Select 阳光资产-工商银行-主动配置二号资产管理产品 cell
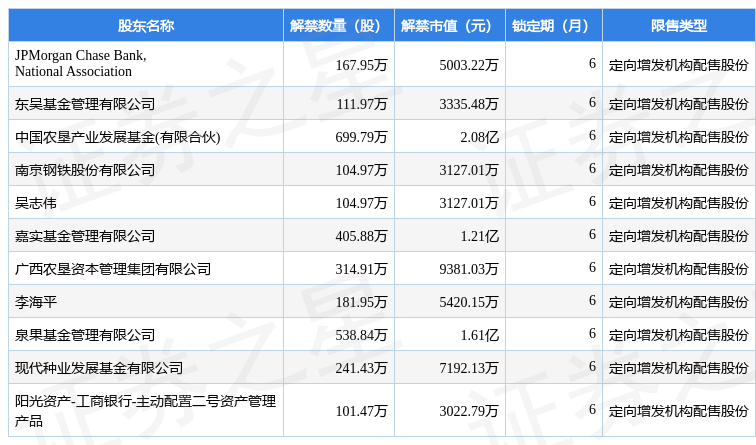756x445 pixels. point(145,410)
